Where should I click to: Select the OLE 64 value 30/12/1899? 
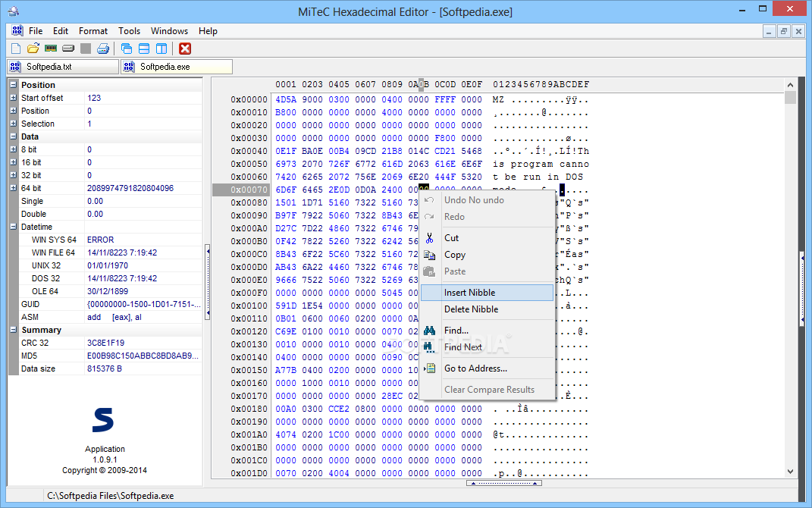(x=108, y=291)
